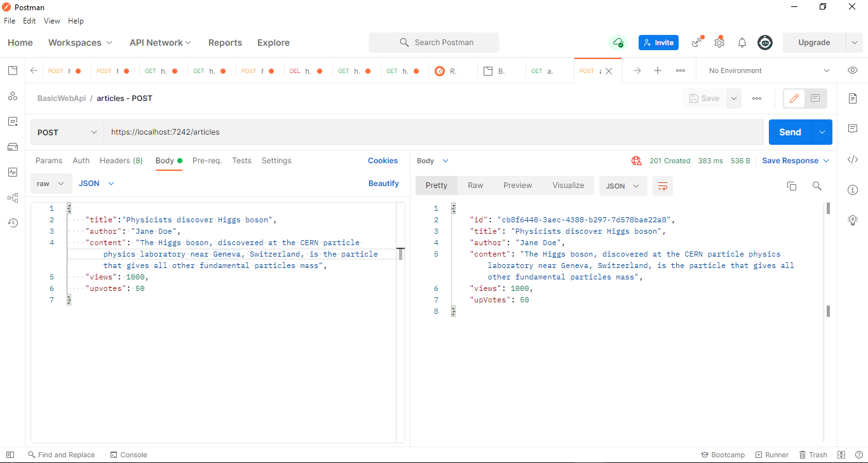Toggle the sidebar with the bottom-left icon
This screenshot has height=463, width=868.
tap(10, 455)
